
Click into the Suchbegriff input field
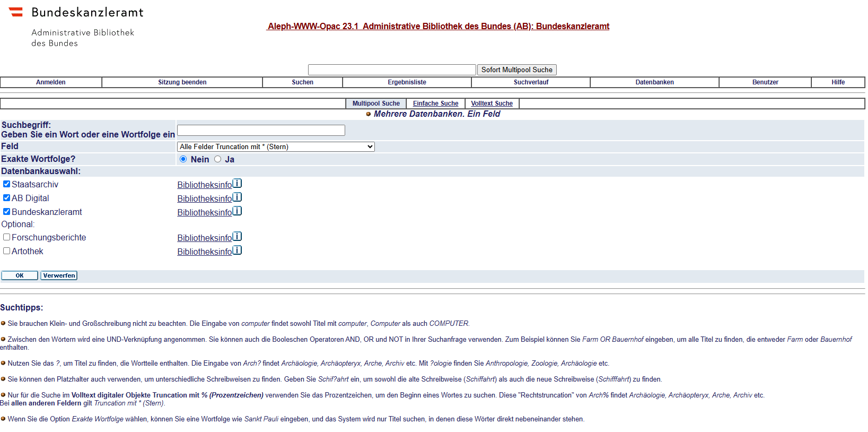[x=261, y=131]
